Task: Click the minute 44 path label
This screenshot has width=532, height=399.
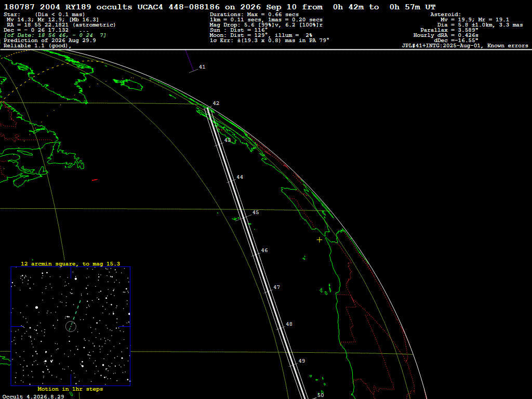Action: pyautogui.click(x=240, y=177)
